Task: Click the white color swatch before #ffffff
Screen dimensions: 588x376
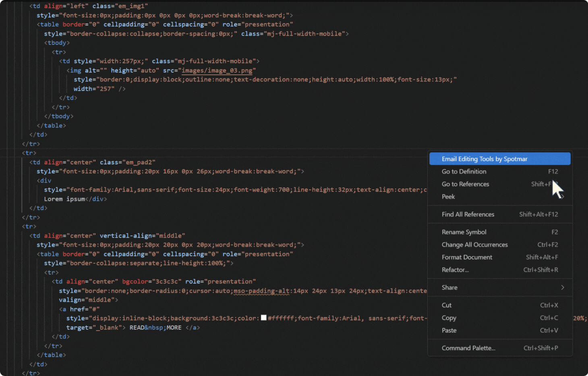Action: (x=264, y=318)
